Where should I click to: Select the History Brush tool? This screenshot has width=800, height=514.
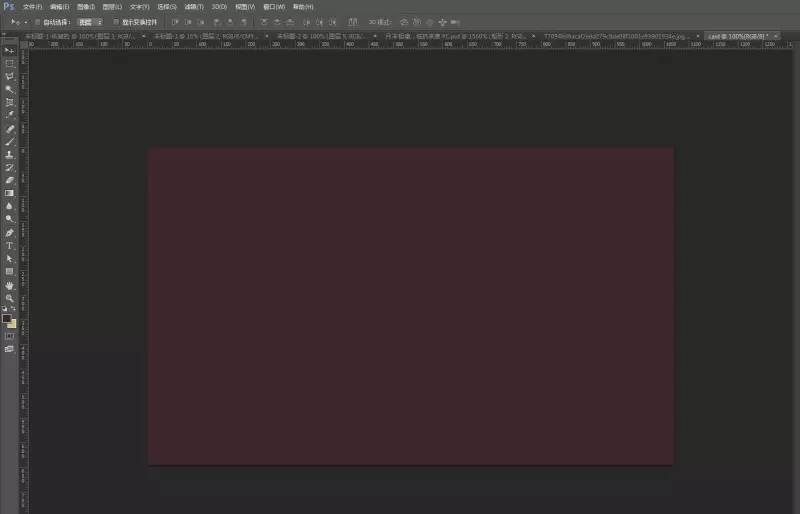9,167
